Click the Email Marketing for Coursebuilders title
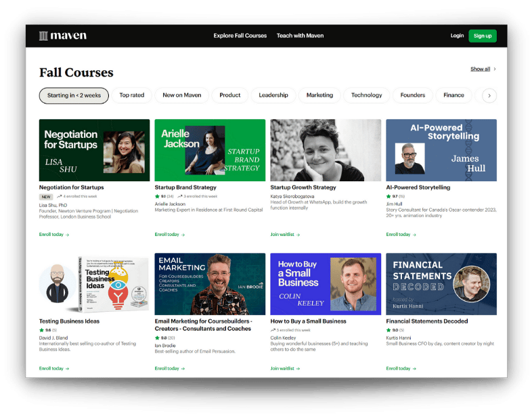Viewport: 532px width, 418px height. [203, 325]
